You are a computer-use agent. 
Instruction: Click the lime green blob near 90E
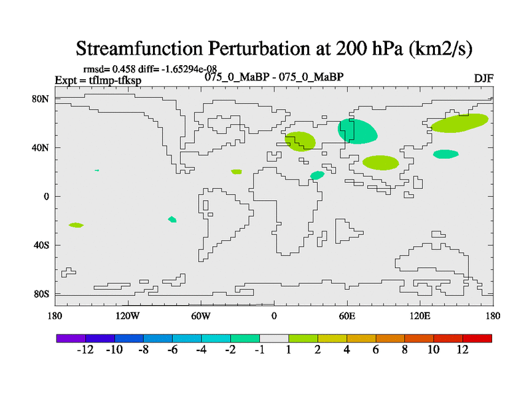coord(380,163)
